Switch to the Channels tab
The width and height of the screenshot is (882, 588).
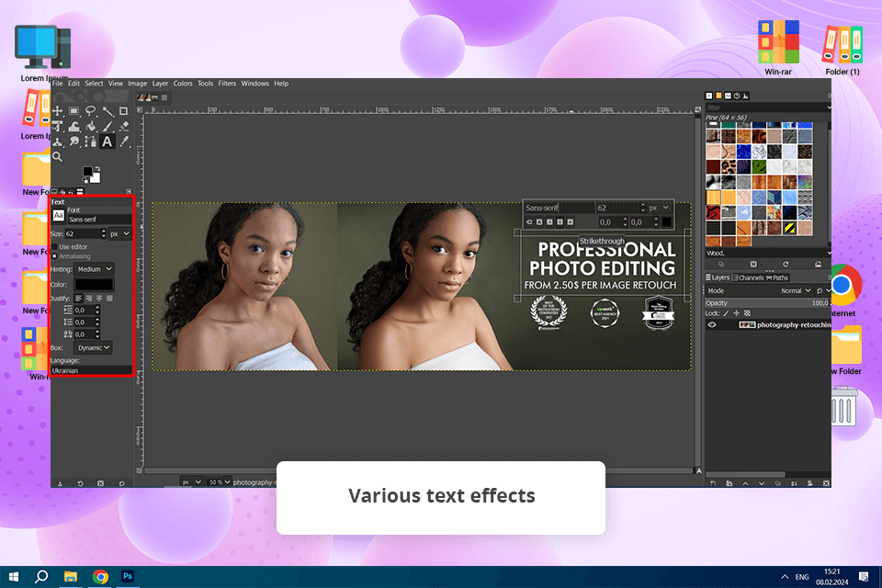pyautogui.click(x=748, y=277)
